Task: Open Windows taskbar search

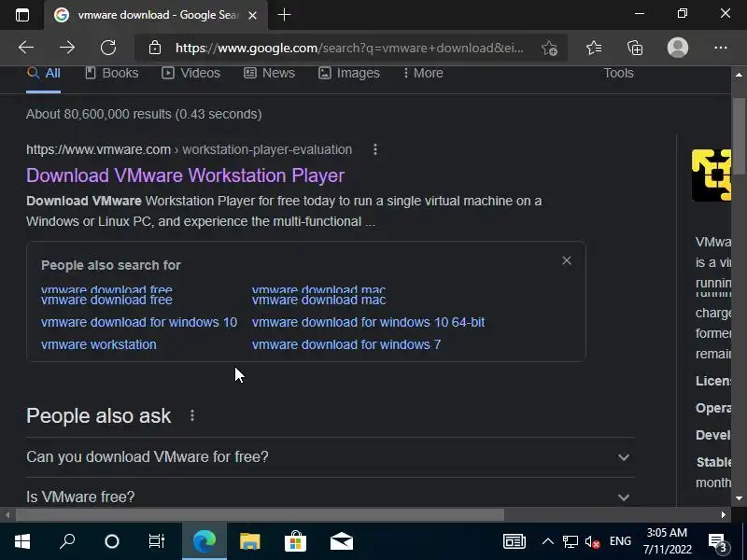Action: [67, 541]
